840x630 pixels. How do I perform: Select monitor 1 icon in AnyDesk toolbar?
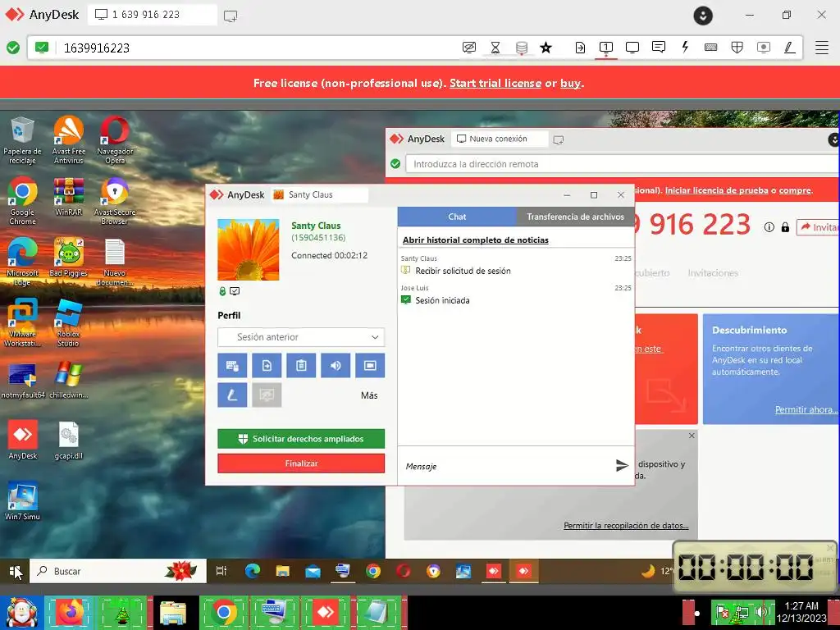click(x=606, y=48)
